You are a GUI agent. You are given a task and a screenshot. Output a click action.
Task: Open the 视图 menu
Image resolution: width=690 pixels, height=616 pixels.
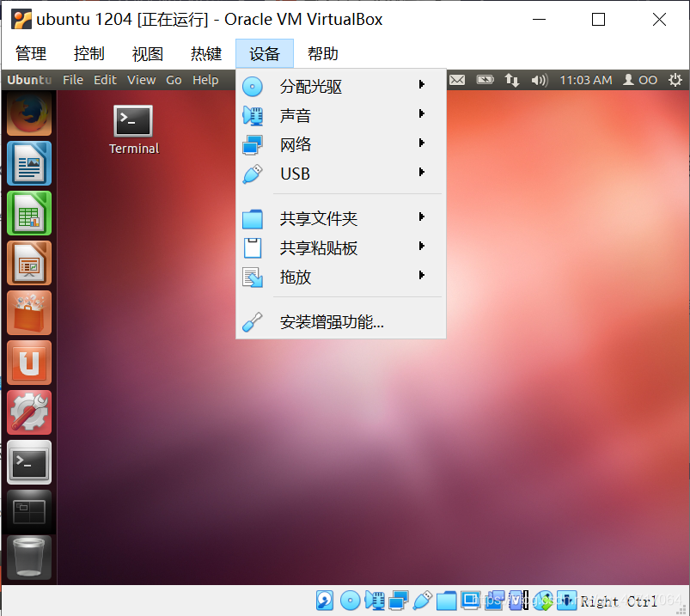pyautogui.click(x=148, y=53)
